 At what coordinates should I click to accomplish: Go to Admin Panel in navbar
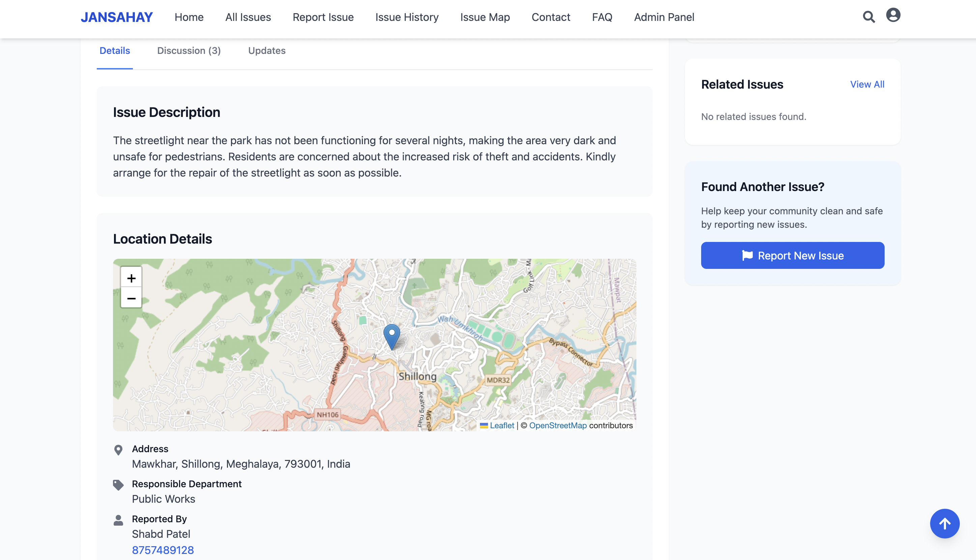pos(664,17)
